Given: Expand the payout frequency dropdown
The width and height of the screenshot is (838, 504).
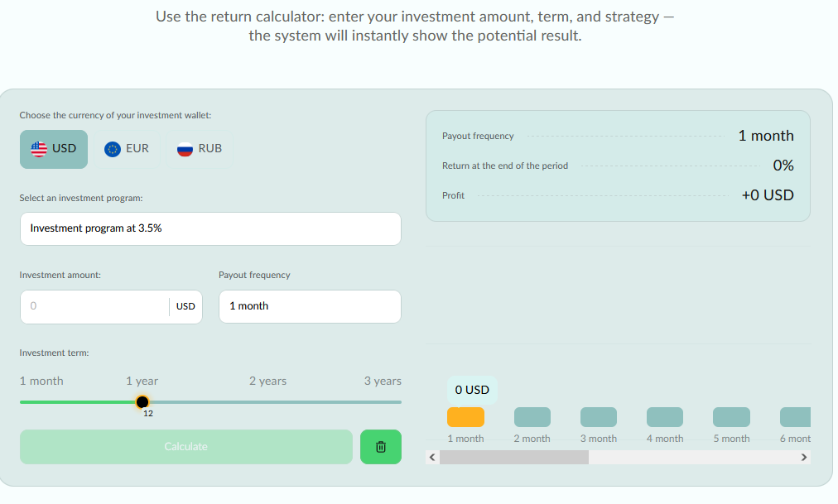Looking at the screenshot, I should (x=310, y=306).
